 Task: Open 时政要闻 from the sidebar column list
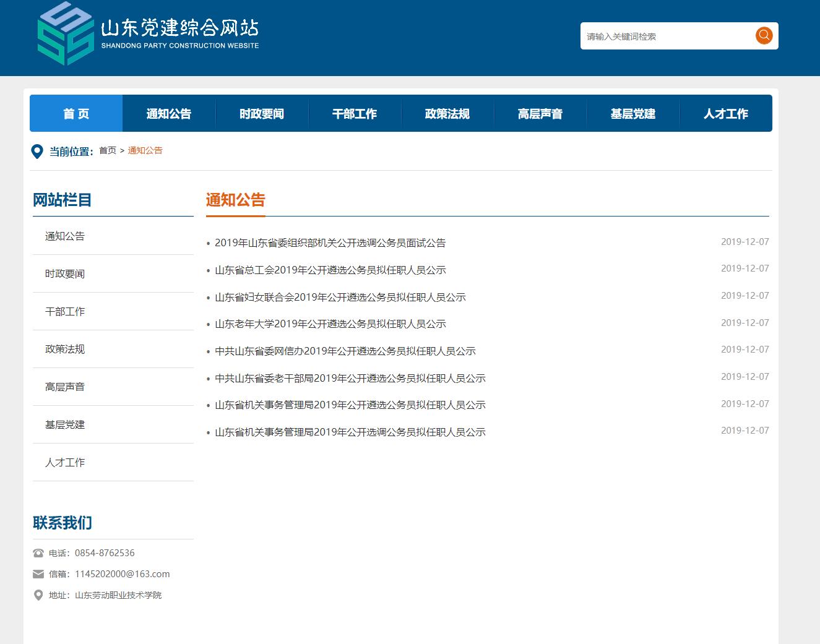coord(64,273)
